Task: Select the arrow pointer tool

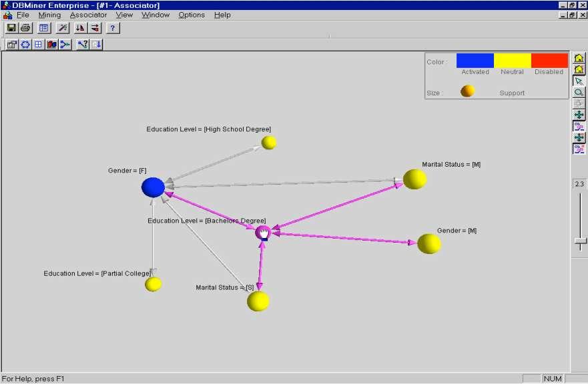Action: click(x=579, y=81)
